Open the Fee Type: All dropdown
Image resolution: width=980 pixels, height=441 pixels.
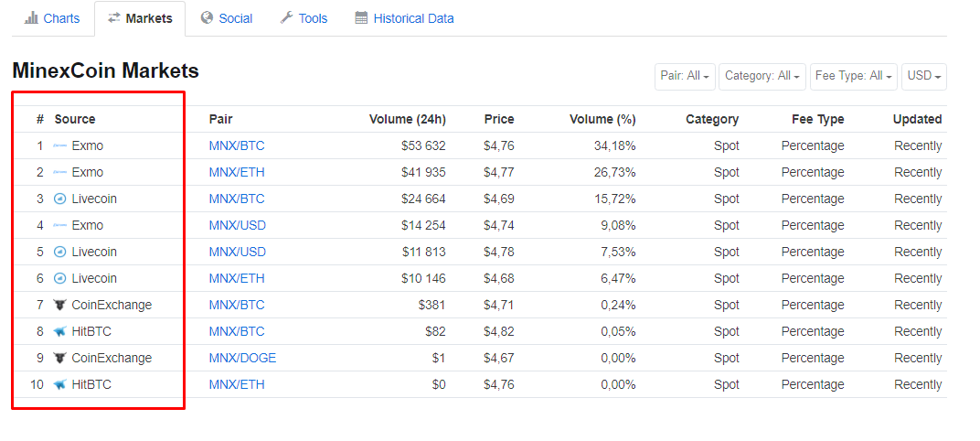coord(853,76)
